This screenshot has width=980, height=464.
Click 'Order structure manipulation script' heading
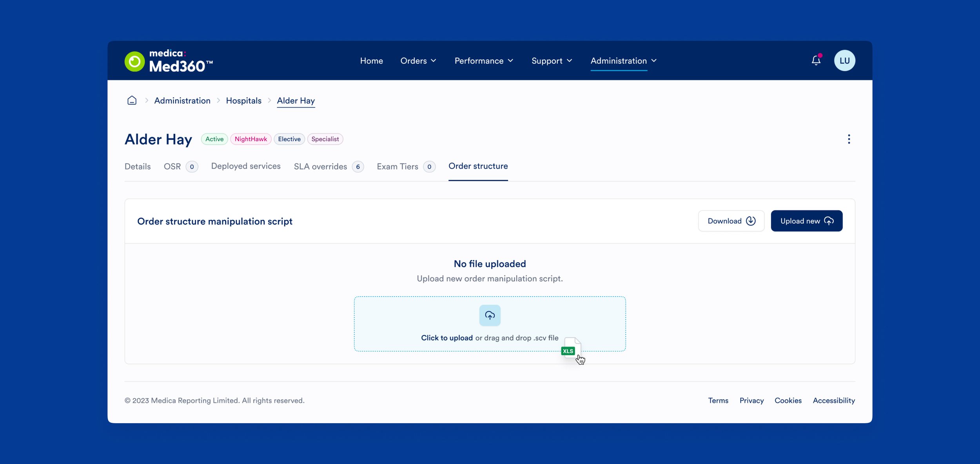point(215,221)
